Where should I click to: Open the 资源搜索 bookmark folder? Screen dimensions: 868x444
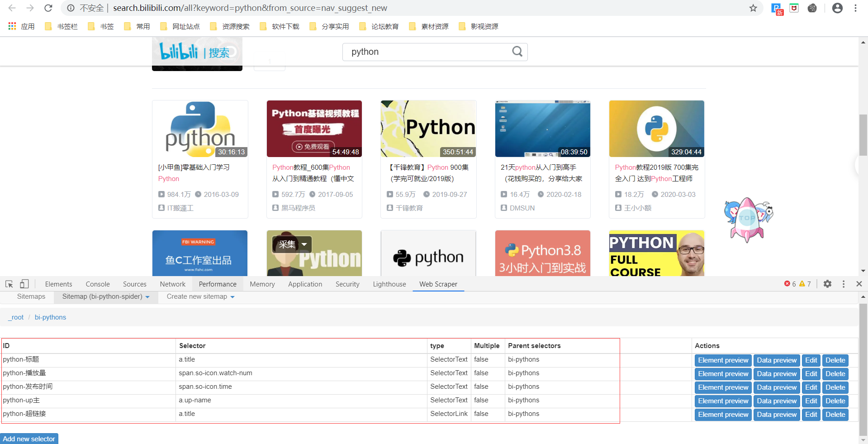pyautogui.click(x=230, y=26)
